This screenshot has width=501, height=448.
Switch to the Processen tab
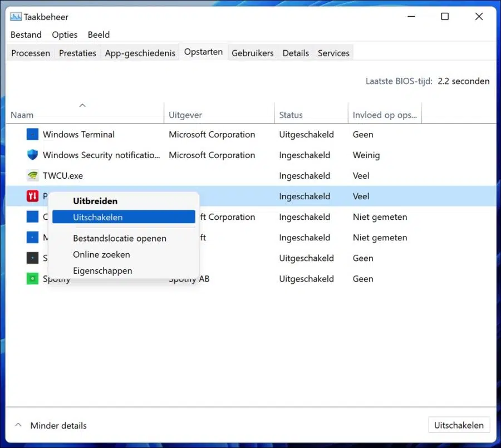tap(31, 53)
